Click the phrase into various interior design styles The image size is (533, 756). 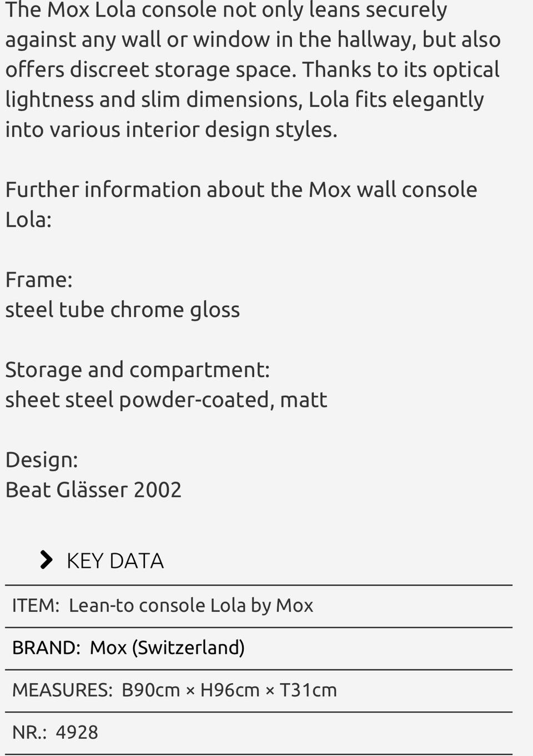[171, 130]
